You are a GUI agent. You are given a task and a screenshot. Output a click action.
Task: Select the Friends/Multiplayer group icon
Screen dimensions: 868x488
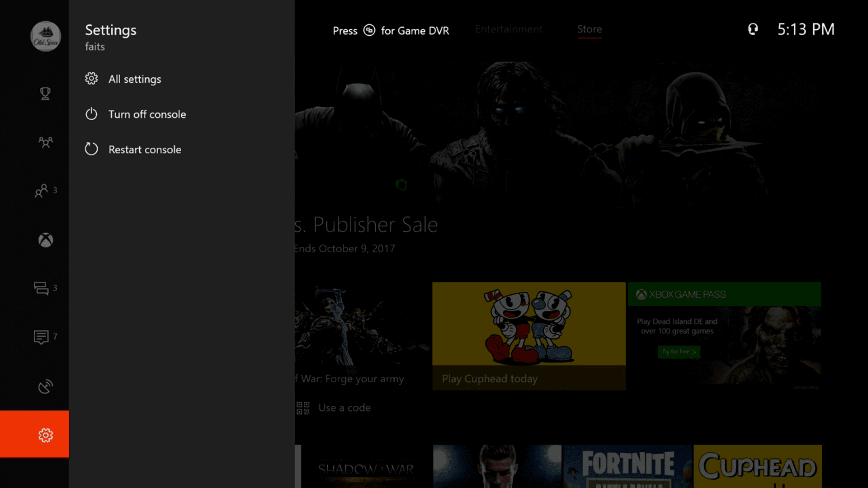click(x=45, y=142)
